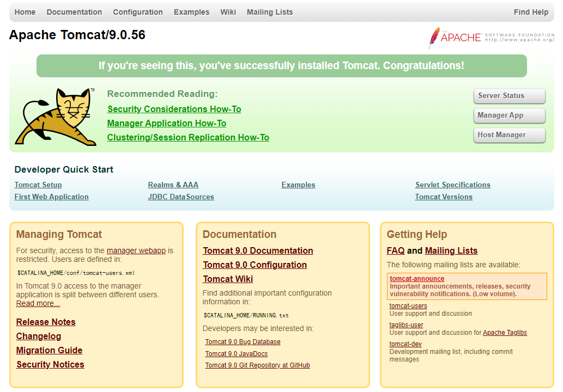Open the Tomcat Wiki link
Viewport: 563px width, 392px height.
point(228,279)
